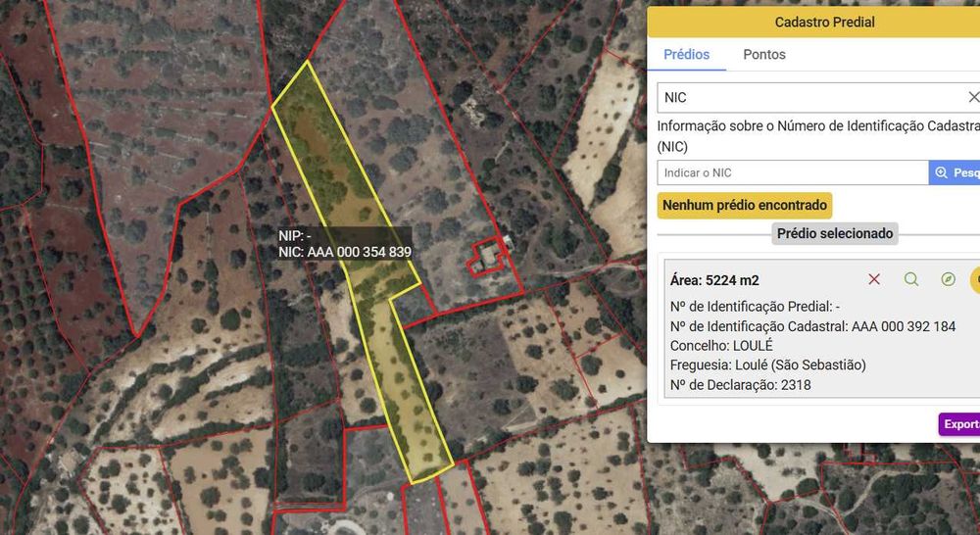Click the green compass icon
Image resolution: width=980 pixels, height=535 pixels.
948,279
